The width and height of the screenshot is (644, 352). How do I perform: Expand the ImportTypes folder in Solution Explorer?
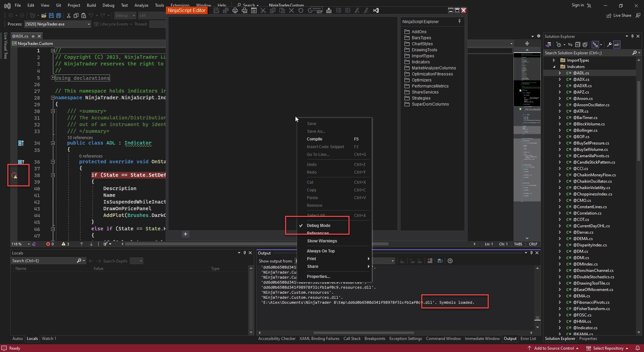[554, 60]
